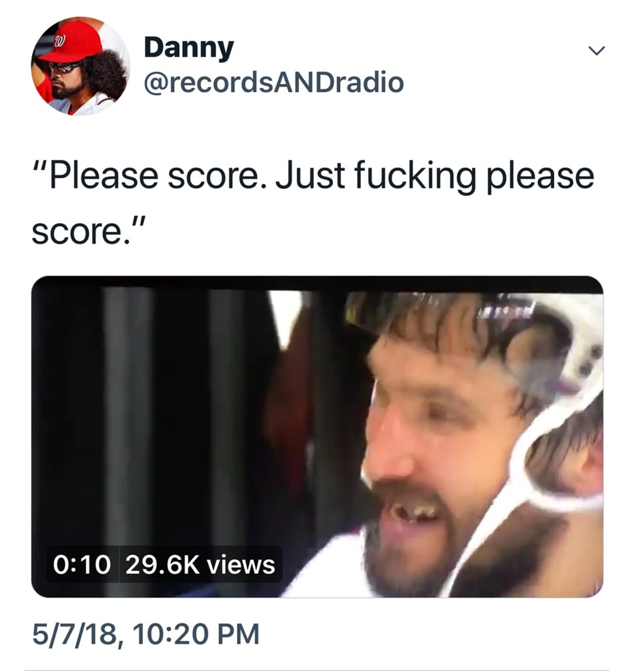Open the display name Danny
Screen dimensions: 634x672
tap(189, 47)
